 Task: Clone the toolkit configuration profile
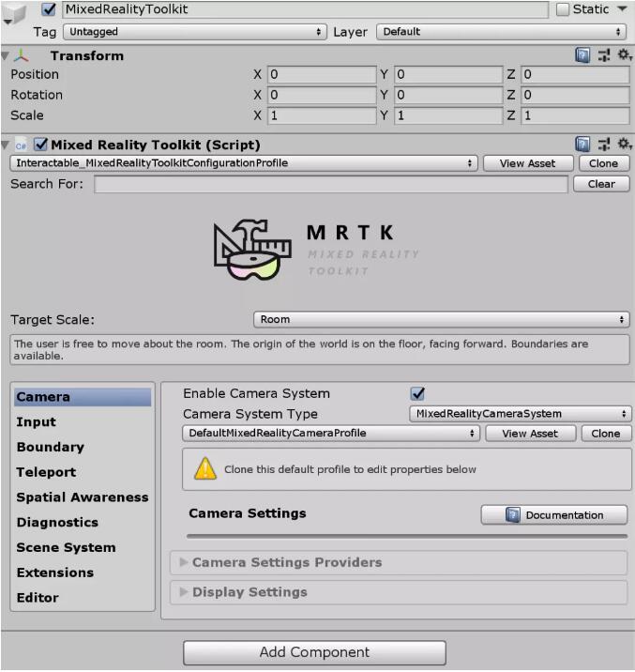click(x=604, y=163)
